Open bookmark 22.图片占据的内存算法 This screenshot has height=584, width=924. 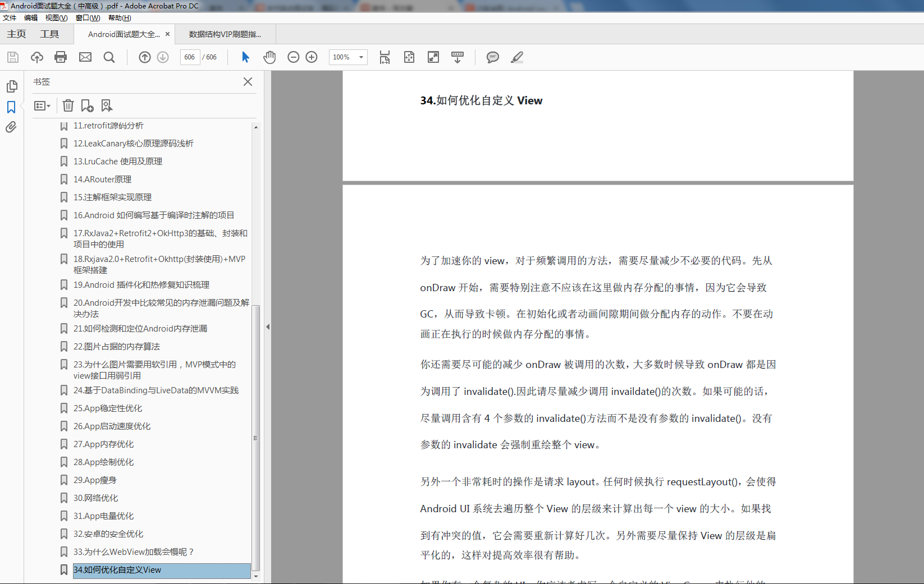[x=117, y=347]
